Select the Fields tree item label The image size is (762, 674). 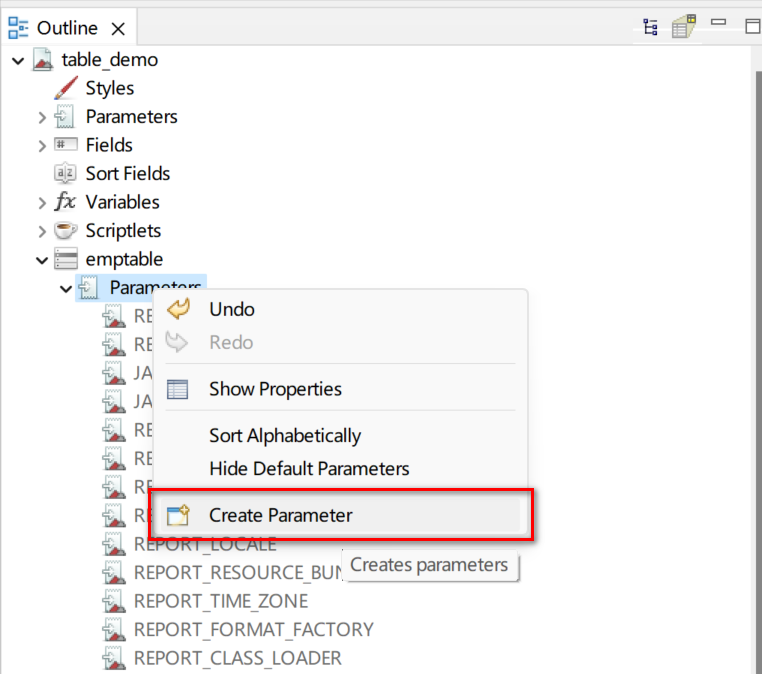[x=109, y=145]
